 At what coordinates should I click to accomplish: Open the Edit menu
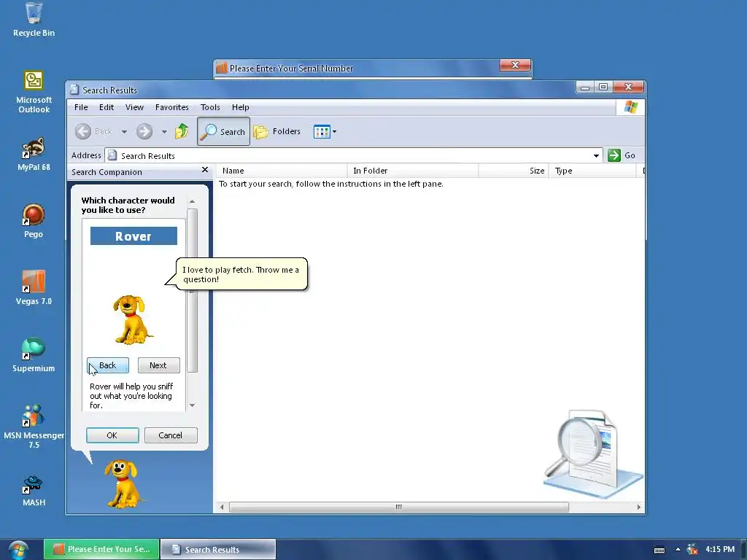coord(107,107)
